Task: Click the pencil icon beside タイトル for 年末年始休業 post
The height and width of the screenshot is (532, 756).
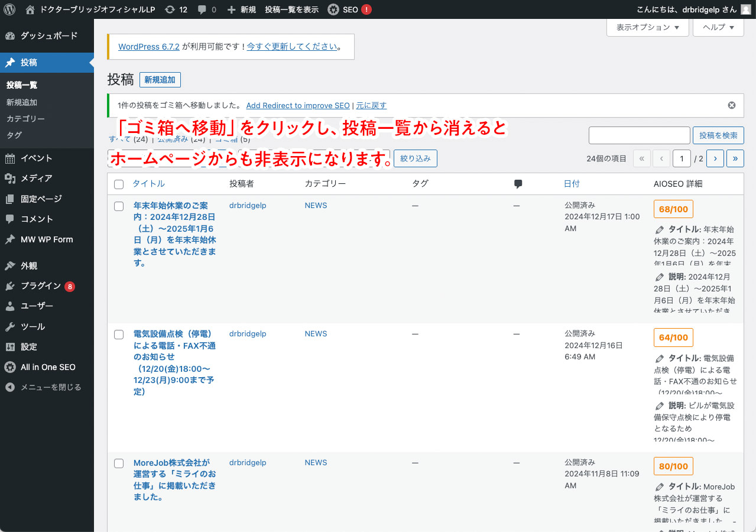Action: click(660, 229)
